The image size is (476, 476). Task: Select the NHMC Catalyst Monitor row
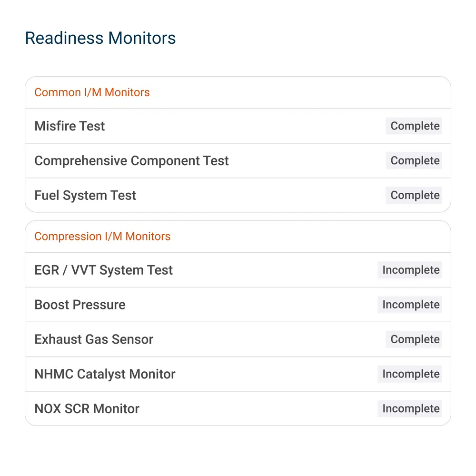click(x=238, y=374)
